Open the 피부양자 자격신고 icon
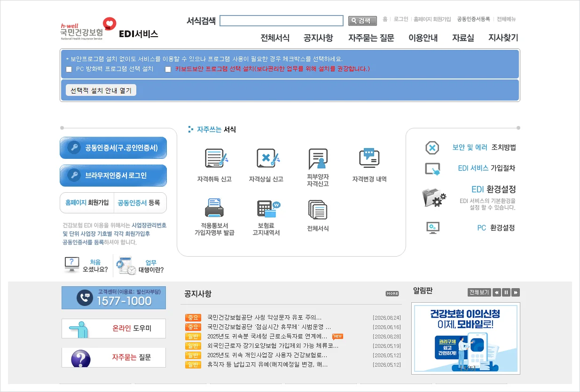This screenshot has width=580, height=392. coord(318,159)
